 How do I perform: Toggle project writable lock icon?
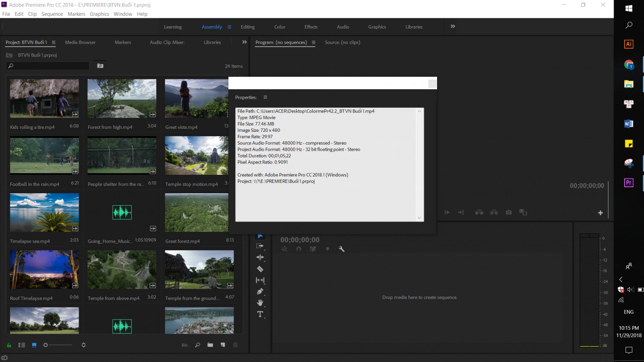pyautogui.click(x=9, y=345)
